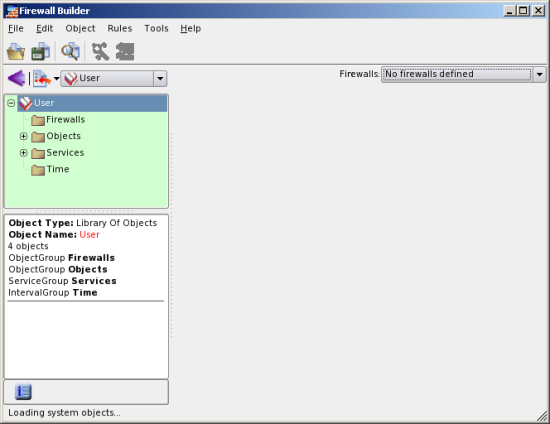The height and width of the screenshot is (424, 550).
Task: Click the Open file folder icon
Action: click(x=16, y=52)
